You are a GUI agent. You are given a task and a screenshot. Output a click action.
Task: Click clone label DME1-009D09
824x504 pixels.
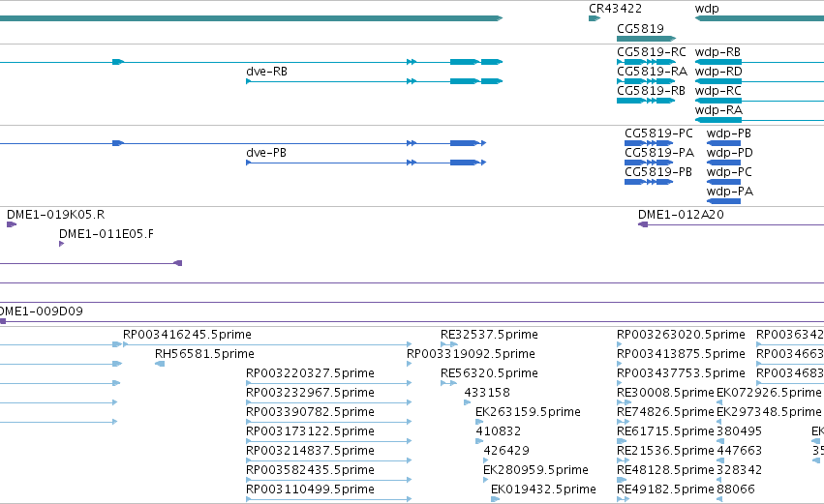[x=41, y=311]
